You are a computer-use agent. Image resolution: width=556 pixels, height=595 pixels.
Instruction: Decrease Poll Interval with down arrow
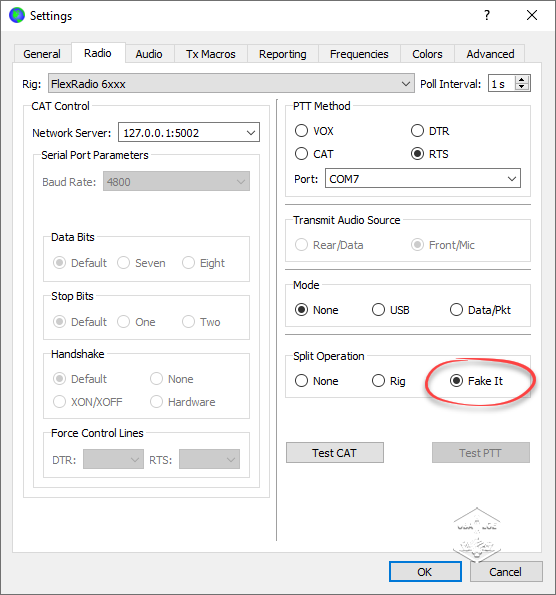coord(522,87)
